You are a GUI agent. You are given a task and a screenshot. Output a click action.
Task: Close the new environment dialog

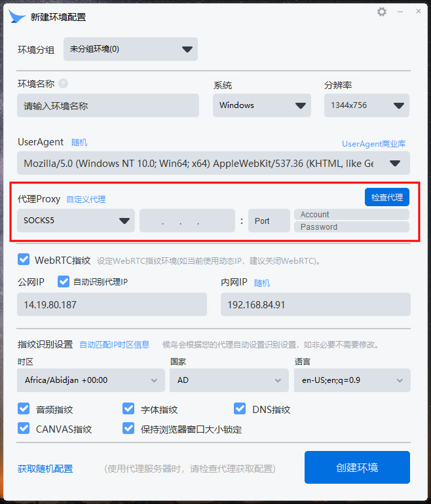tap(419, 11)
